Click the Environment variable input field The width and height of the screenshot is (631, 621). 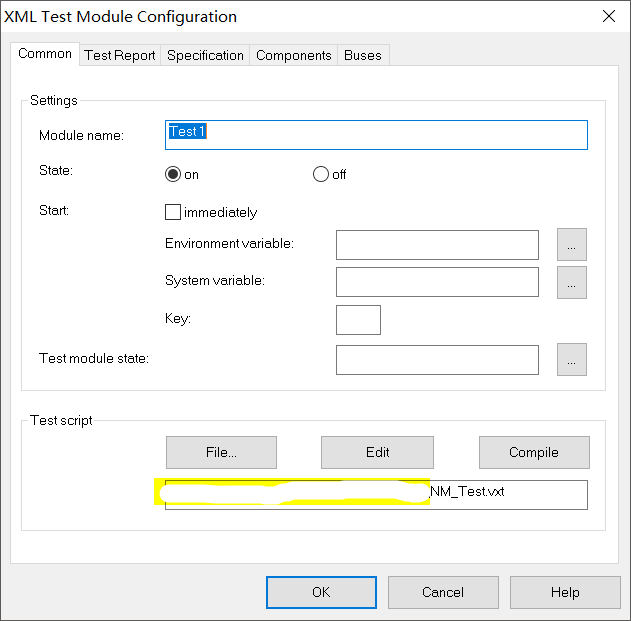pos(437,245)
